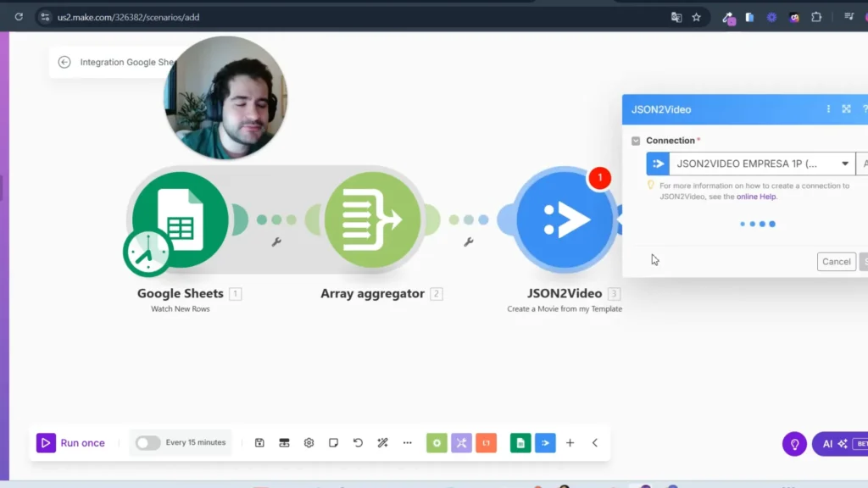The image size is (868, 488).
Task: Click the Google Sheets module number 1
Action: [236, 294]
